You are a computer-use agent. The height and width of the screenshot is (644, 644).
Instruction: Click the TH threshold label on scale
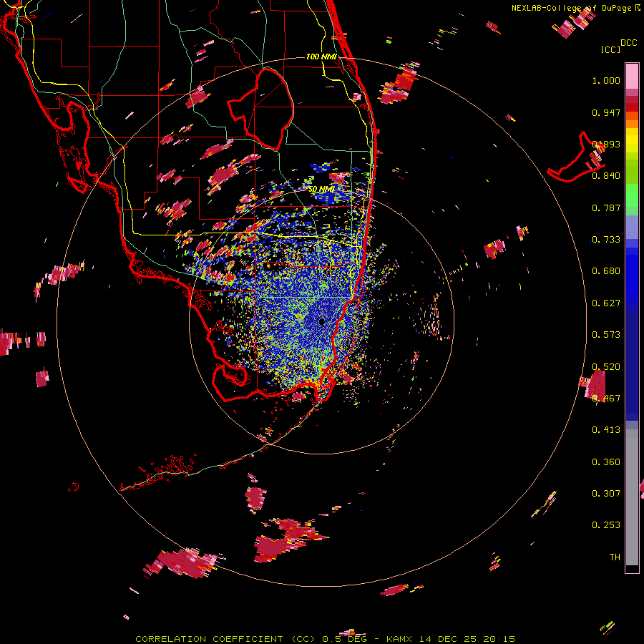coord(615,557)
